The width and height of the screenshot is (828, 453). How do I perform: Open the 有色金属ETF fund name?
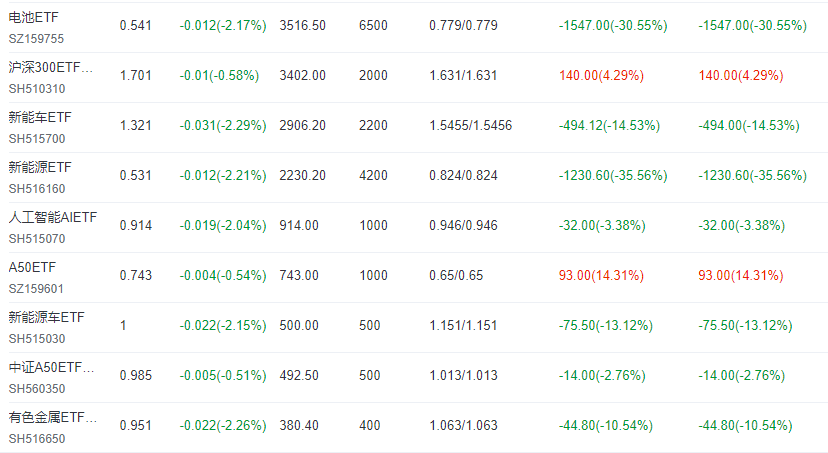[53, 418]
